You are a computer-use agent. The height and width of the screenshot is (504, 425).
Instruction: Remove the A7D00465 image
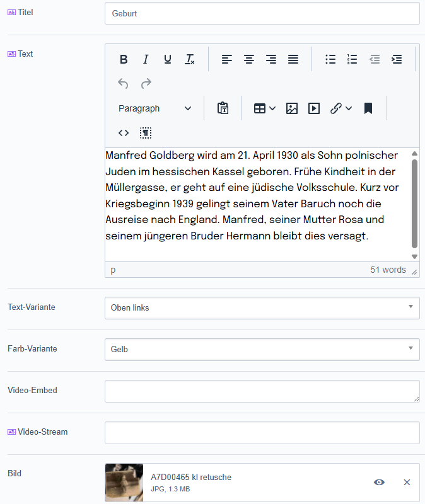tap(407, 483)
